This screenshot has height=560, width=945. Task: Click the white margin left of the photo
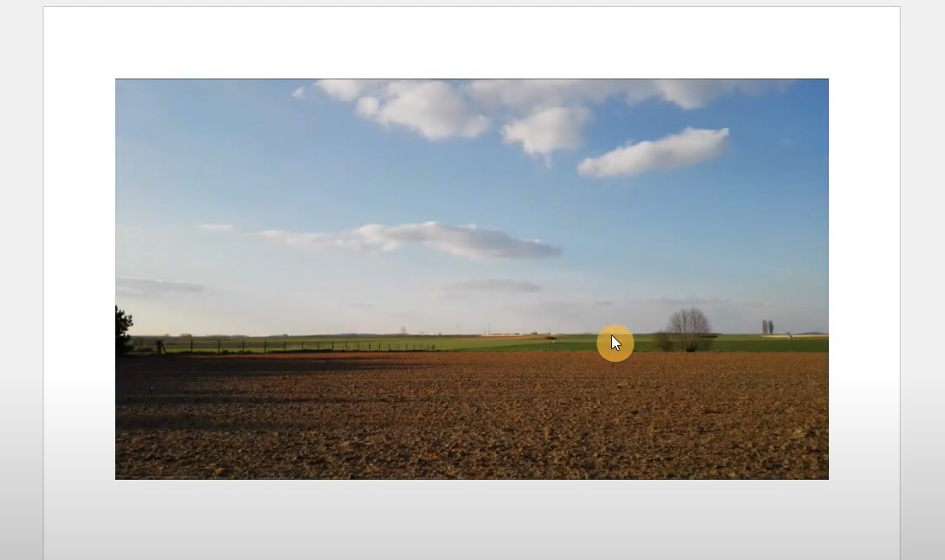pos(79,279)
